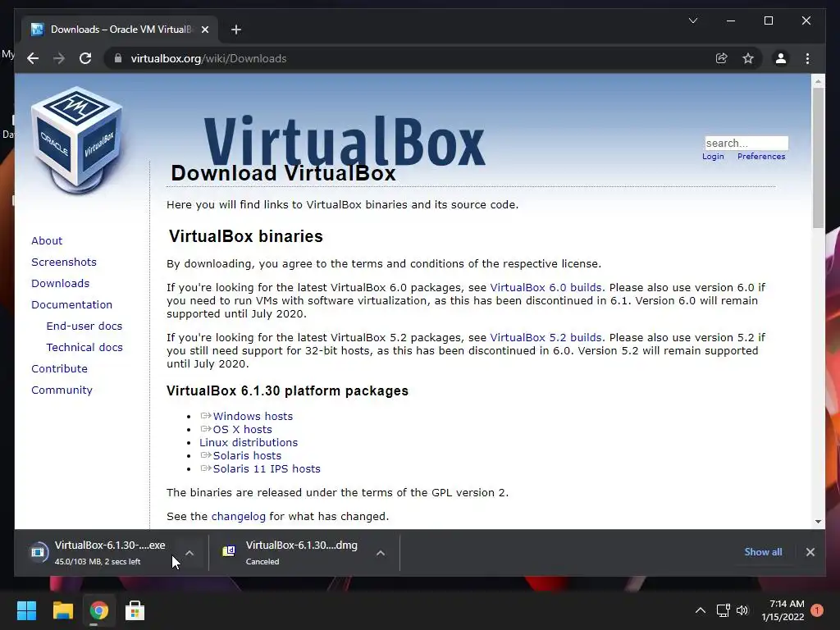840x630 pixels.
Task: Close the Downloads – Oracle VM VirtualBox tab
Action: pos(204,30)
